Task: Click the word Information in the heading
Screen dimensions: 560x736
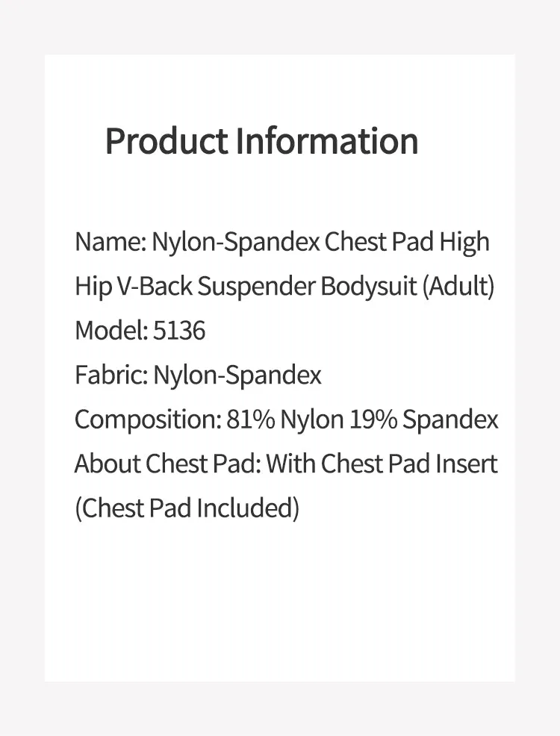Action: point(326,141)
